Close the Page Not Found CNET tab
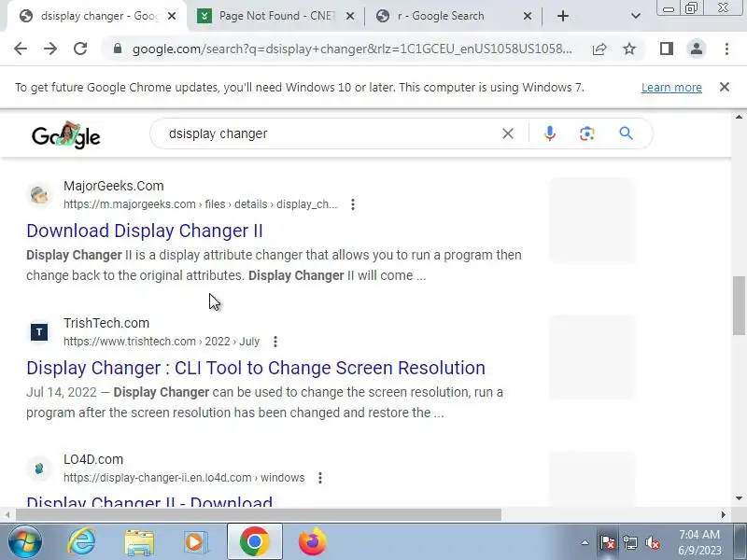The height and width of the screenshot is (560, 747). pos(349,16)
